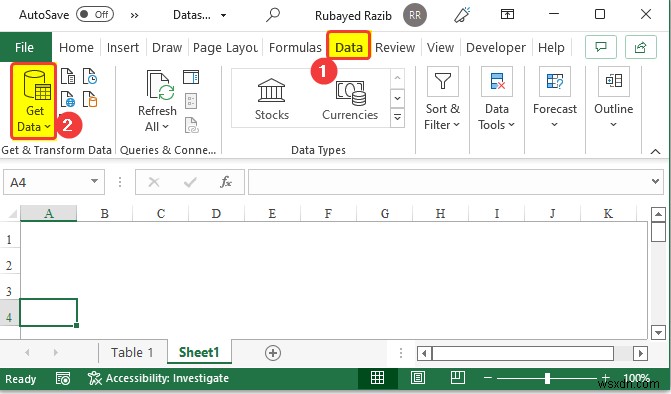Click the Share button icon
Viewport: 671px width, 394px height.
(x=640, y=47)
